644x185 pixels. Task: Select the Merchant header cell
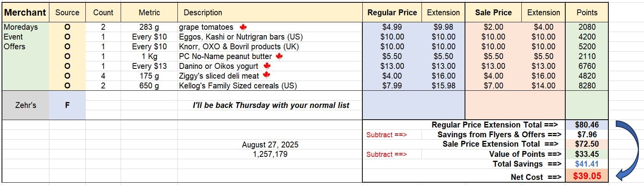pyautogui.click(x=25, y=13)
